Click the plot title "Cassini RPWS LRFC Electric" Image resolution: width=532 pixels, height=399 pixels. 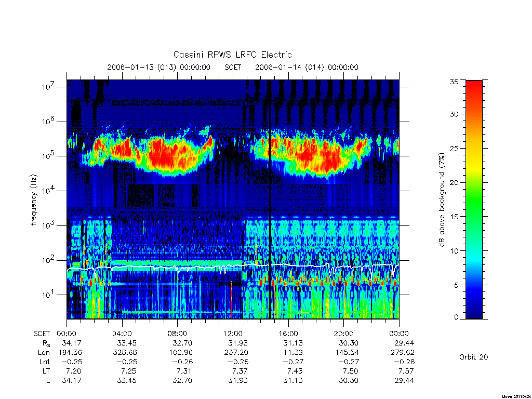click(232, 55)
